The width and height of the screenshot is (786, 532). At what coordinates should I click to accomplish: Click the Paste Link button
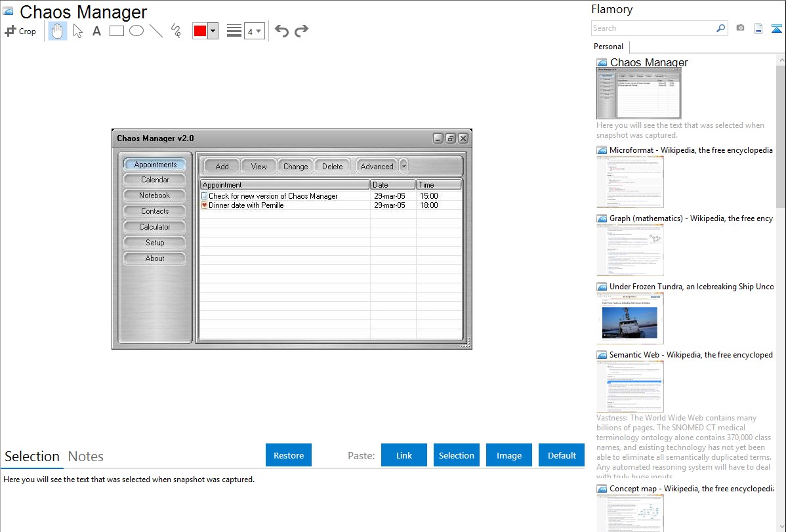pos(404,455)
